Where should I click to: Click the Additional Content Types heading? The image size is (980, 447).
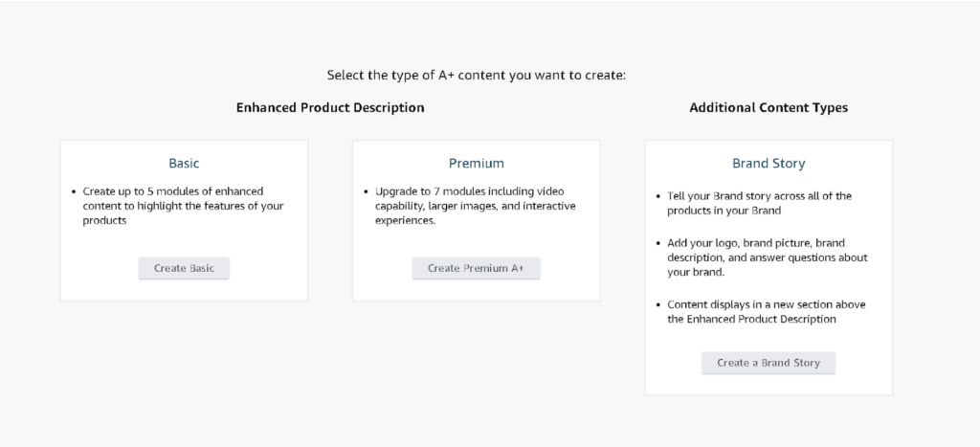768,108
